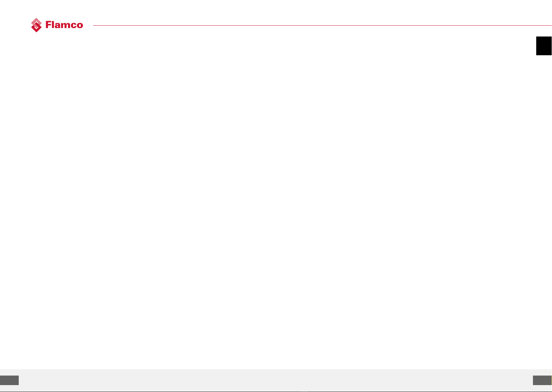Click the striped upper half of the Flamco emblem
552x392 pixels.
pos(36,22)
